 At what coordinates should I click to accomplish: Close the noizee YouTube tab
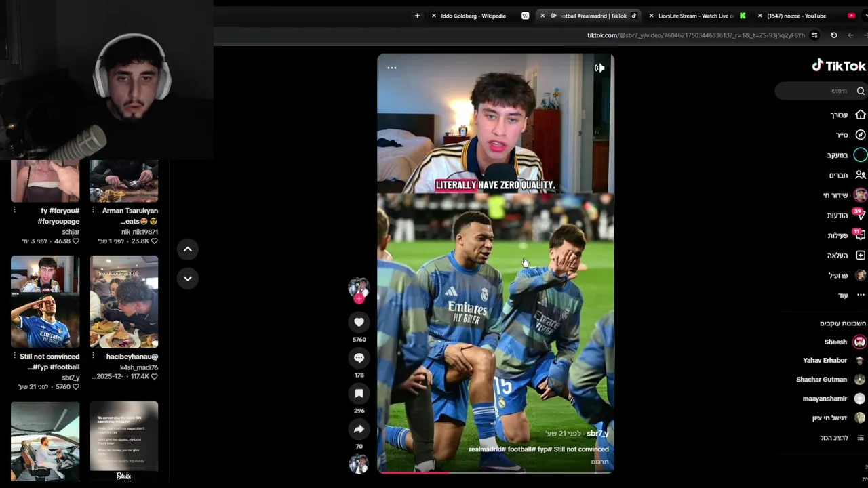(x=759, y=16)
